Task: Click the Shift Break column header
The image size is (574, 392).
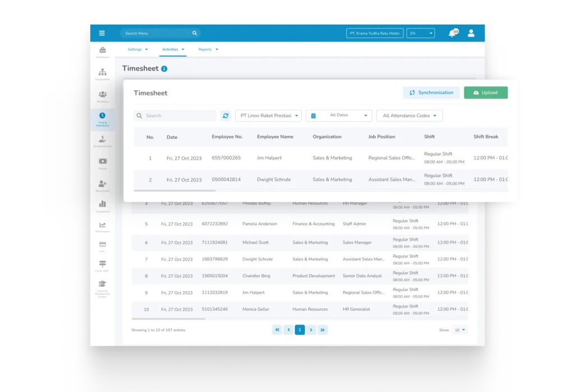Action: point(486,137)
